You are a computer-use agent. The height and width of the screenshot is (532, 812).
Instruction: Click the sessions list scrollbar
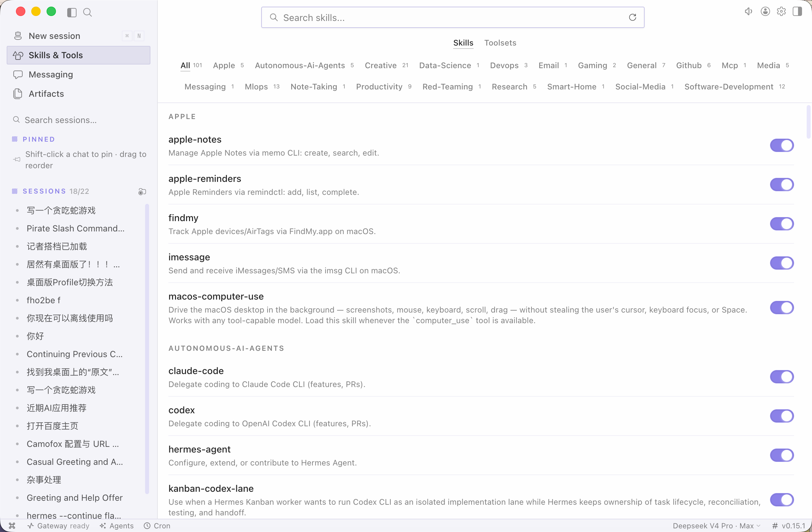coord(147,348)
